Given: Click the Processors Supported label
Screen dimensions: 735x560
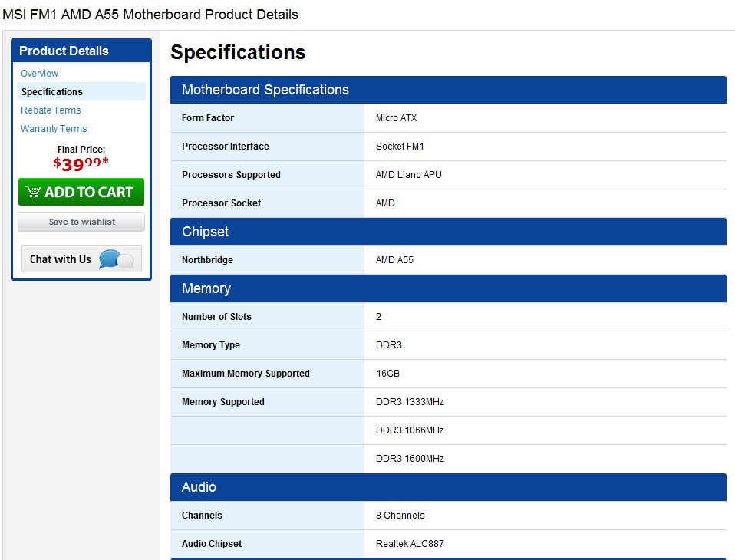Looking at the screenshot, I should [231, 175].
